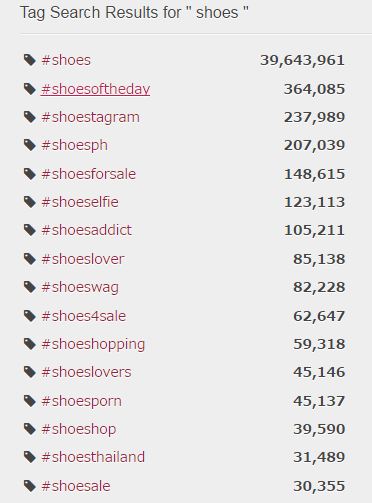Open the #shoes4sale hashtag link

pos(84,316)
